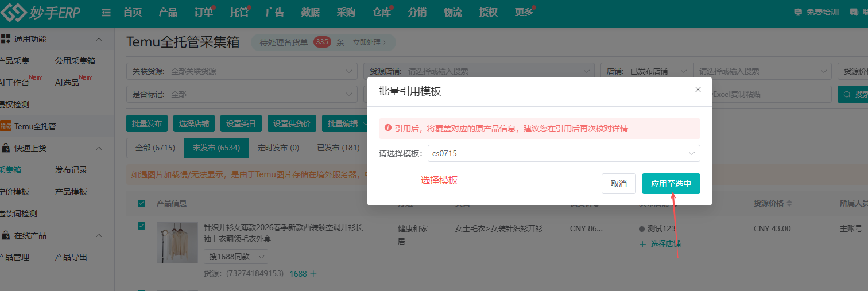Collapse the 在线产品 sidebar section
Viewport: 868px width, 291px height.
[x=99, y=235]
